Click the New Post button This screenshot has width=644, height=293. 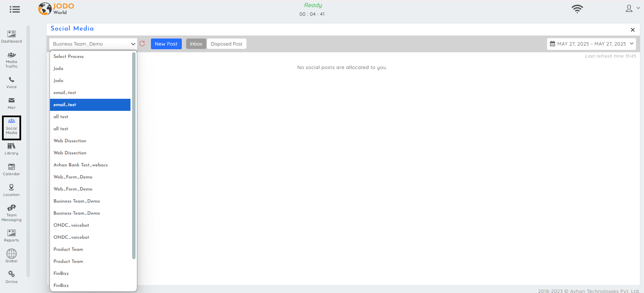click(x=166, y=44)
